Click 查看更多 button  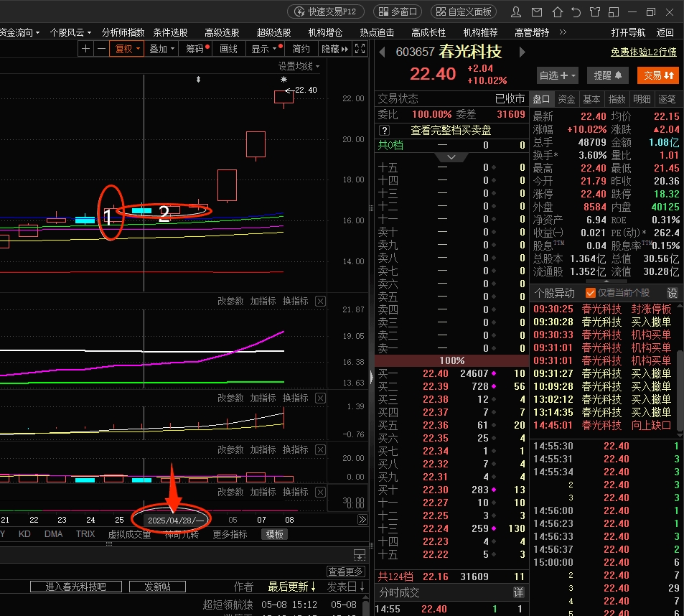[345, 571]
